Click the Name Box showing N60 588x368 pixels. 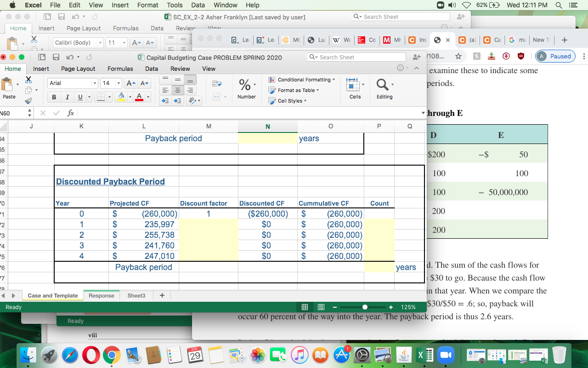tap(14, 113)
